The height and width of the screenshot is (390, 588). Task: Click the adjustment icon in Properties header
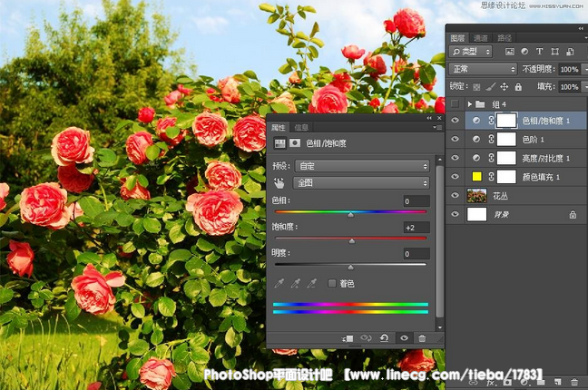(x=279, y=143)
